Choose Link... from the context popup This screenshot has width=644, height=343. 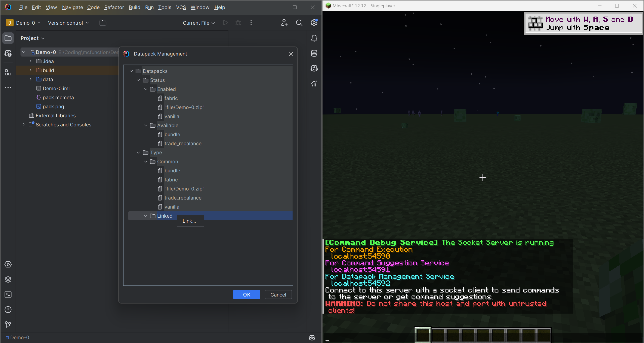[x=189, y=221]
